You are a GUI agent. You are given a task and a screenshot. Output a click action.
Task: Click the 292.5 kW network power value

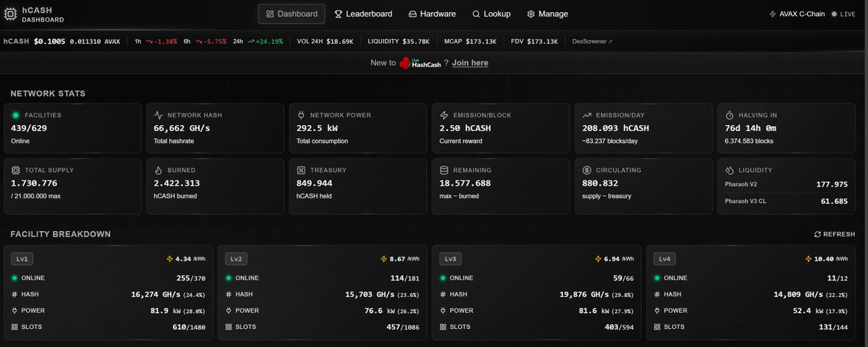tap(318, 127)
